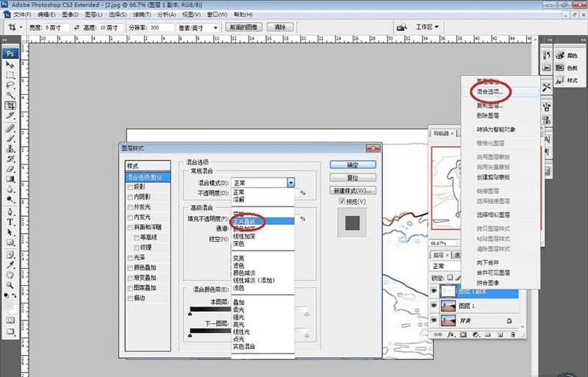This screenshot has height=377, width=588.
Task: Click the fx layer style icon in Layers panel
Action: click(451, 334)
